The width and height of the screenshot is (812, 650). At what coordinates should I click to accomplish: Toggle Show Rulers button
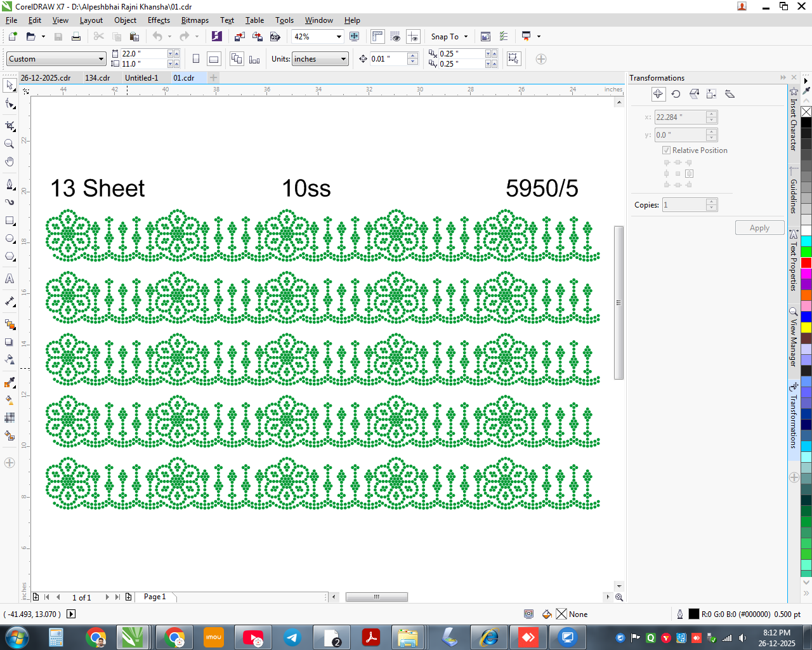point(378,37)
